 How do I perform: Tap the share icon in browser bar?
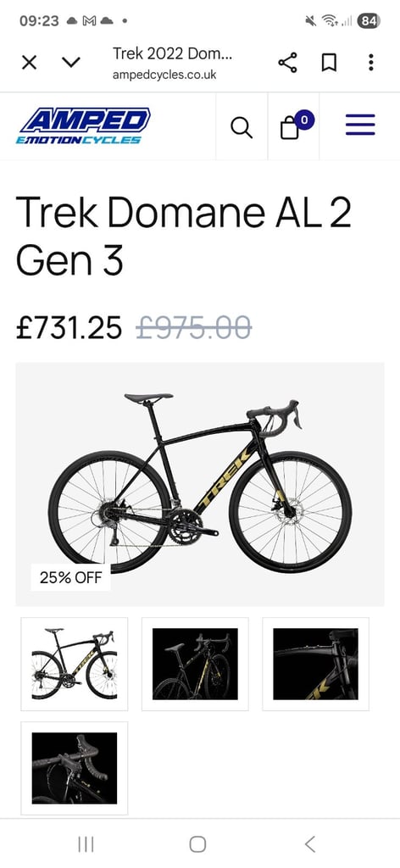coord(287,63)
